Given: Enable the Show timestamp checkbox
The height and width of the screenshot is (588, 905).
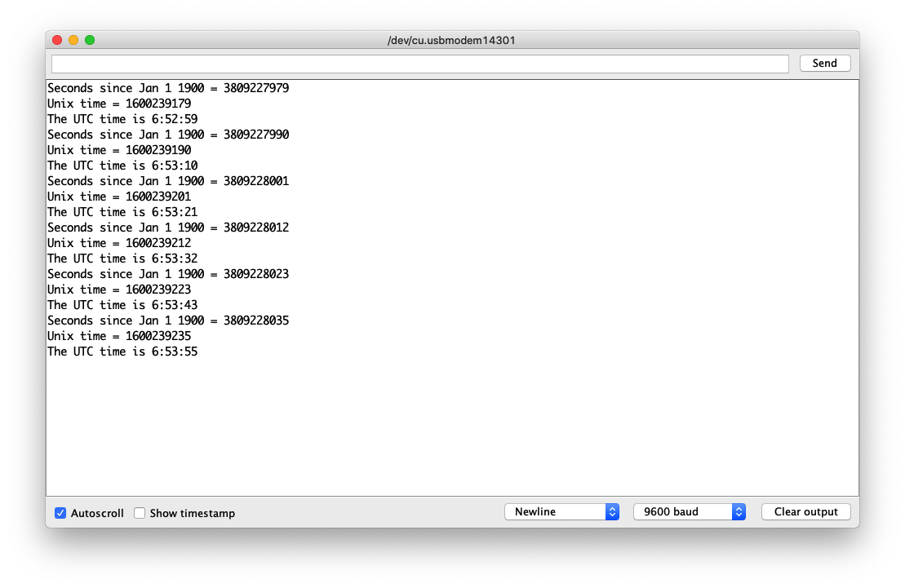Looking at the screenshot, I should click(140, 513).
